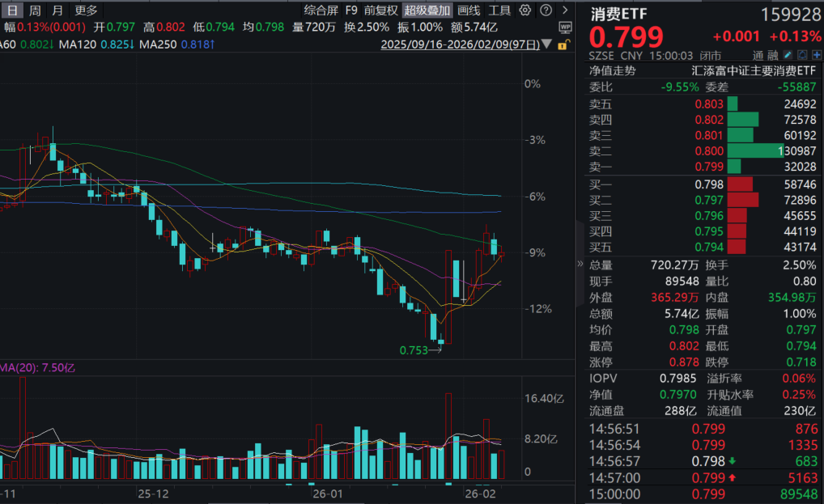Click the WP monitor icon
Viewport: 824px width, 504px height.
[x=564, y=27]
